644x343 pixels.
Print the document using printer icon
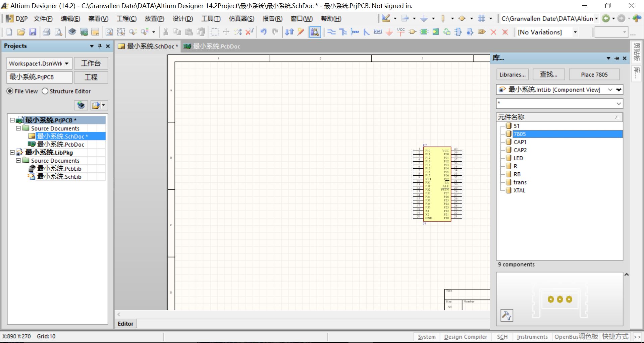coord(47,32)
